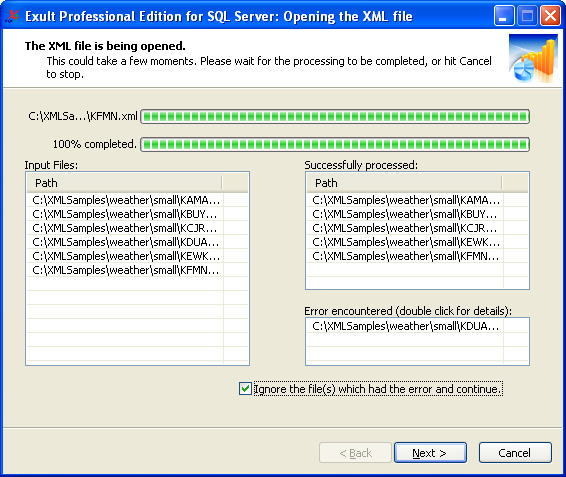Screen dimensions: 566x477
Task: Click Path column header in Successfully processed list
Action: pos(405,183)
